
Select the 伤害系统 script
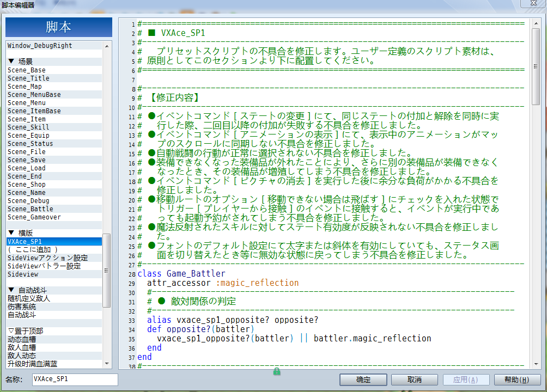pos(54,307)
